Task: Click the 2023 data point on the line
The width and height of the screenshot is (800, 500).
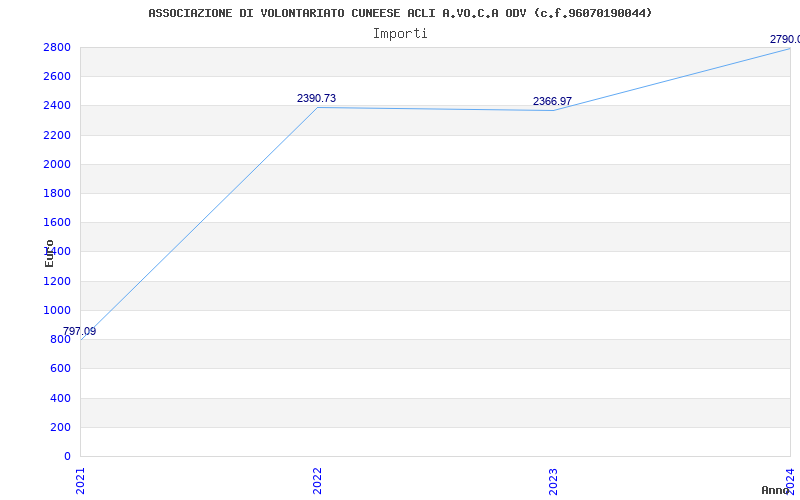Action: tap(554, 111)
